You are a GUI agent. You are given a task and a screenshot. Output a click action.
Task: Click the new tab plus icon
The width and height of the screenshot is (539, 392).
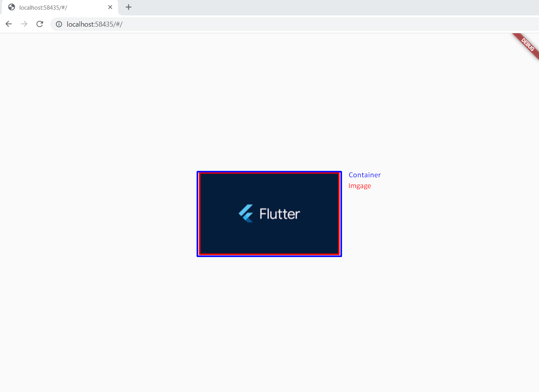(128, 7)
